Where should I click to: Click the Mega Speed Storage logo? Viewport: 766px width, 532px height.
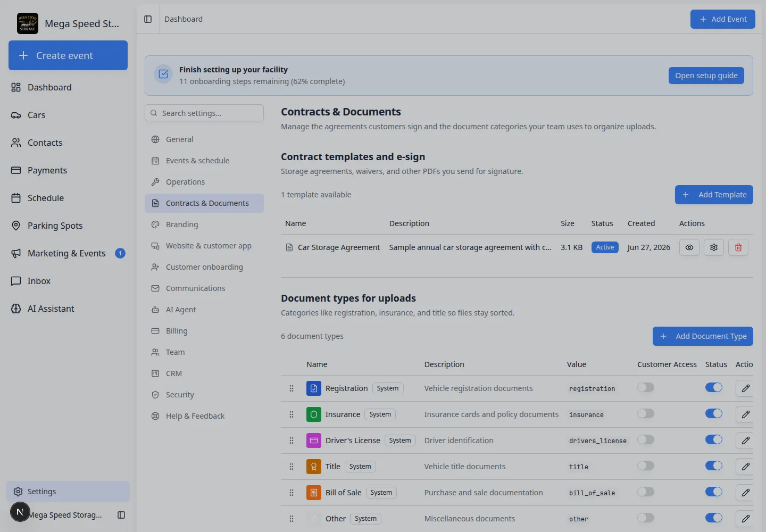pyautogui.click(x=28, y=23)
